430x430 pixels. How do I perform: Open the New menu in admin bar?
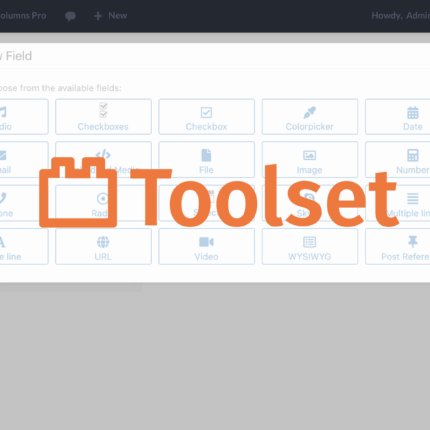(110, 16)
